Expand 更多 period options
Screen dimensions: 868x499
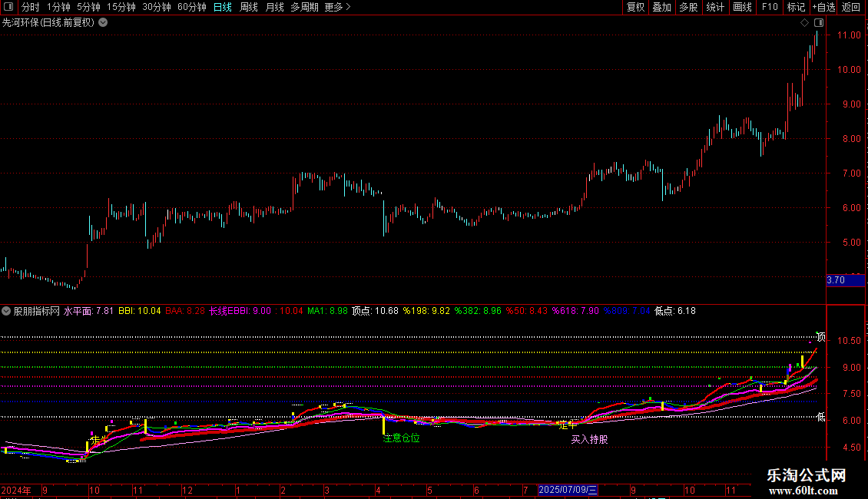pos(337,7)
